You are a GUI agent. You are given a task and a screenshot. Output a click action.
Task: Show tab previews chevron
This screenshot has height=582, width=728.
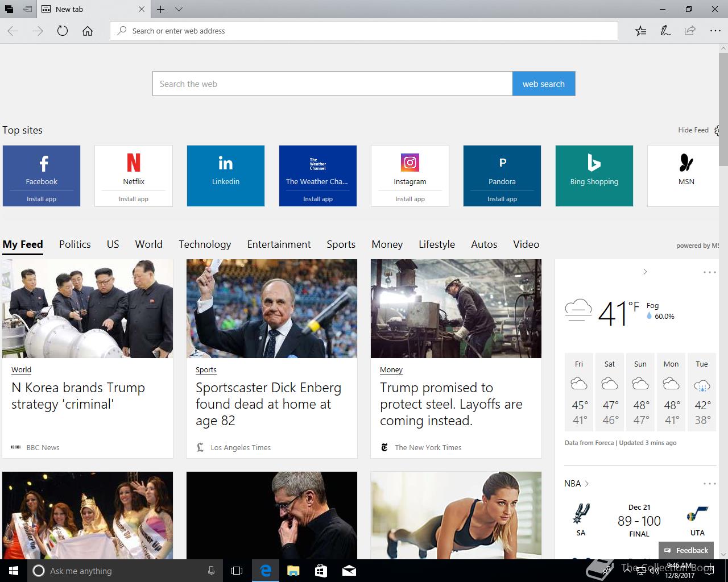pos(179,9)
